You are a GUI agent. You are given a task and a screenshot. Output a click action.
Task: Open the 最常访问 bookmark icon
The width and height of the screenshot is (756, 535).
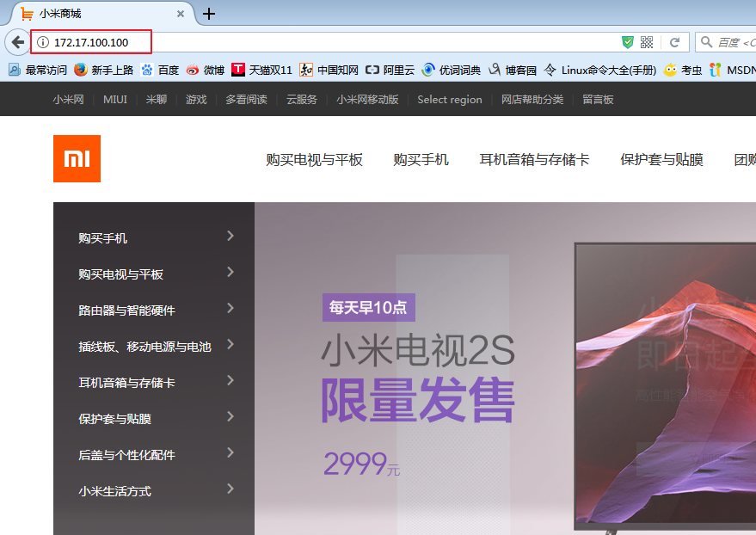pyautogui.click(x=15, y=70)
